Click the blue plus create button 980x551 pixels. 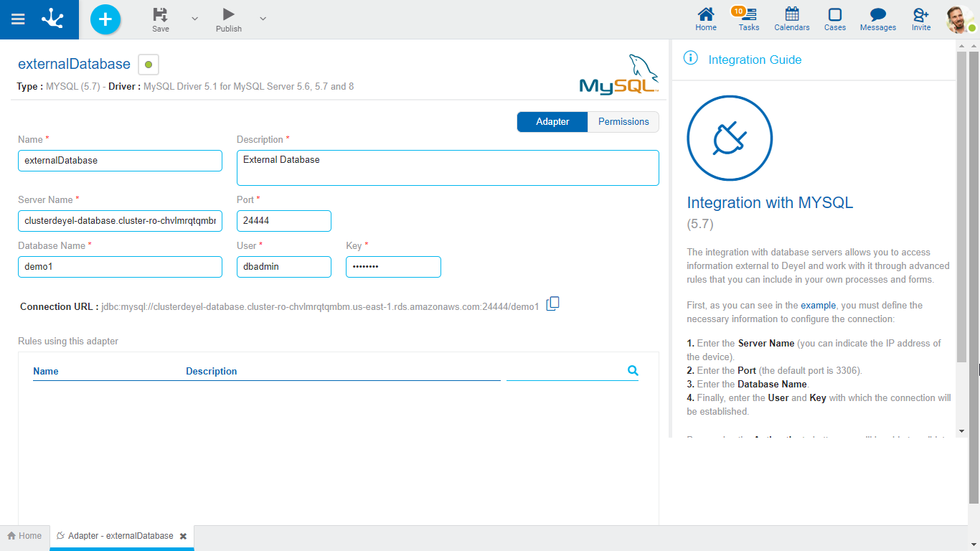105,19
